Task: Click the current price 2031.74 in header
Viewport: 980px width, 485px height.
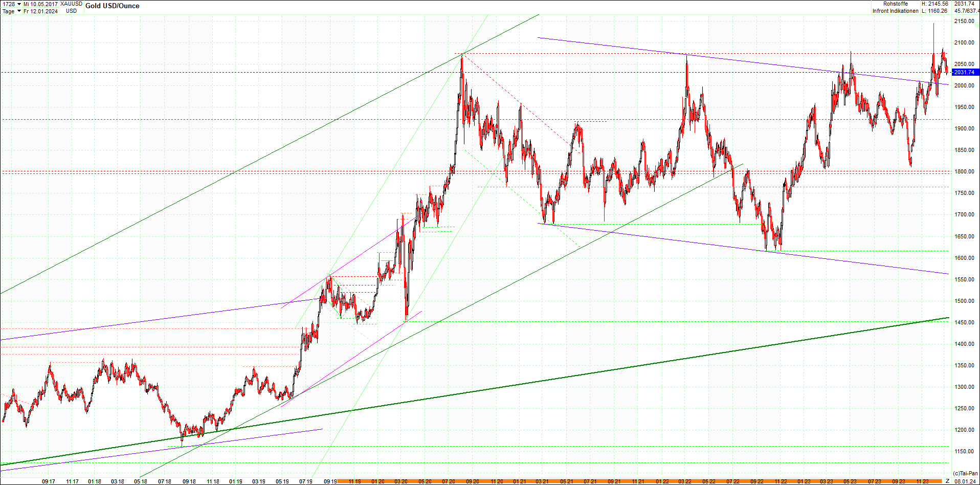Action: click(964, 4)
